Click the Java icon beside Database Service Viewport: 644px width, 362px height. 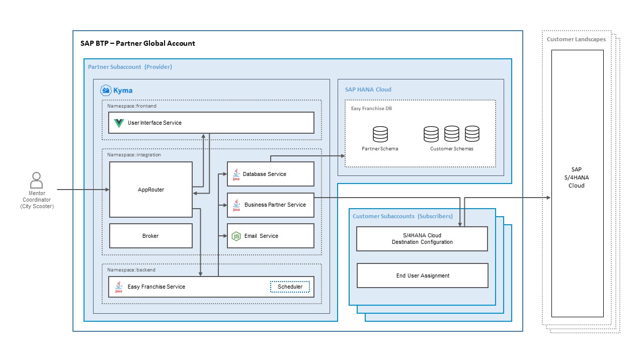(236, 174)
